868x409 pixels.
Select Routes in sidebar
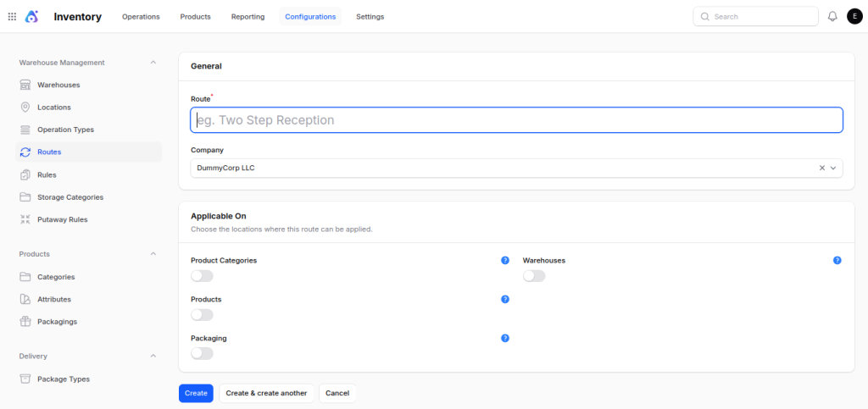point(89,152)
